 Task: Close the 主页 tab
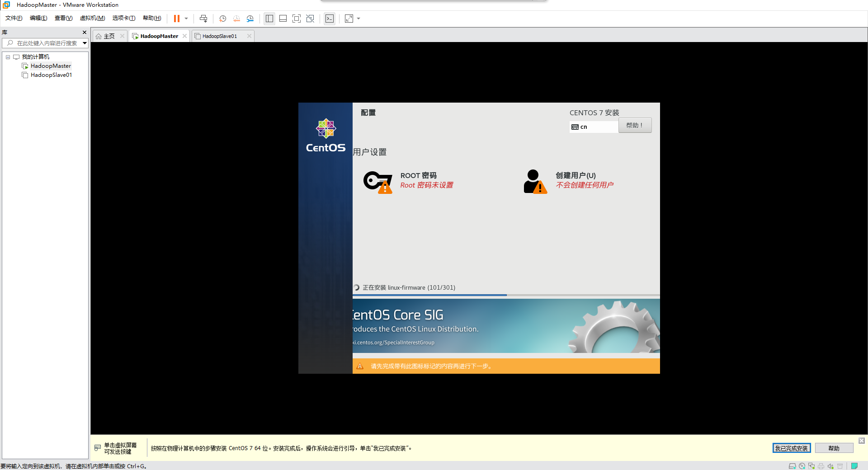(122, 36)
